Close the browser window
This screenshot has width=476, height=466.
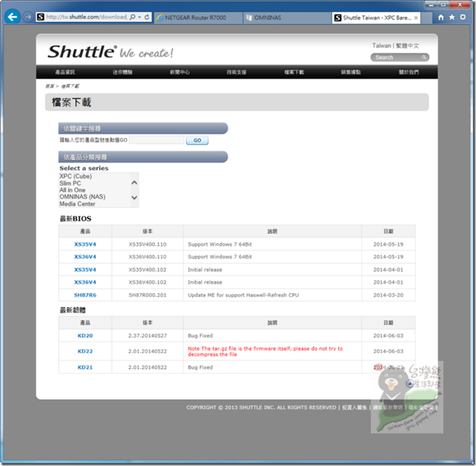[460, 5]
